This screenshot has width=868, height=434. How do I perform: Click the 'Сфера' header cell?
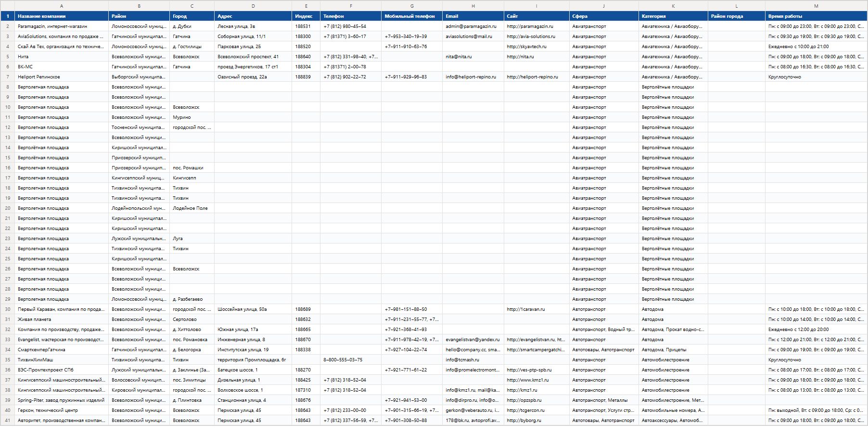click(604, 16)
